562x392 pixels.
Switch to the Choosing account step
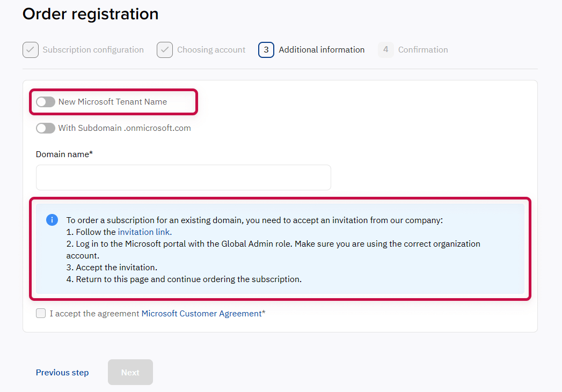click(x=211, y=49)
